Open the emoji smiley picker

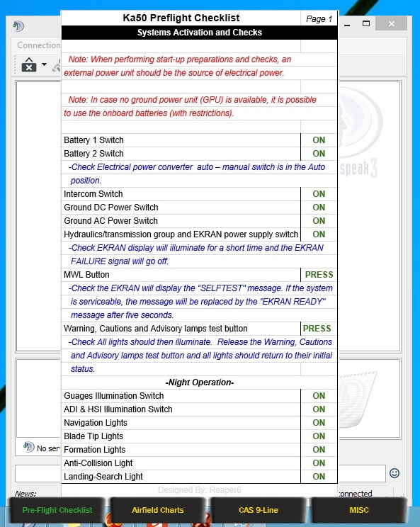[394, 473]
